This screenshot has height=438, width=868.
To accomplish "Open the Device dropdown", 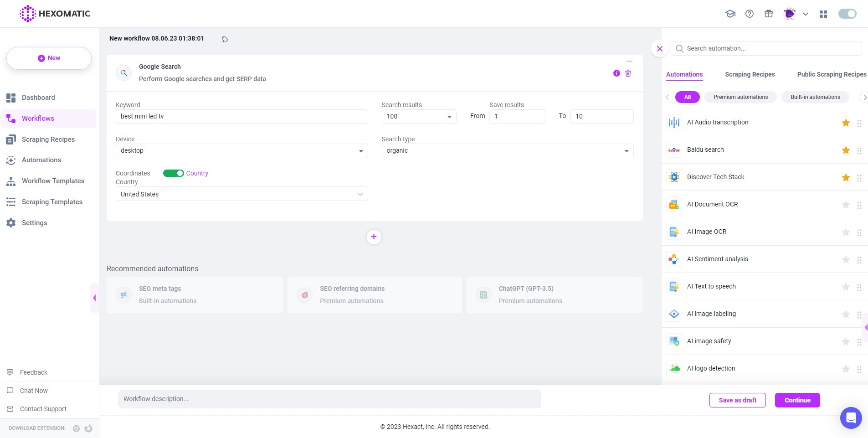I will click(242, 150).
